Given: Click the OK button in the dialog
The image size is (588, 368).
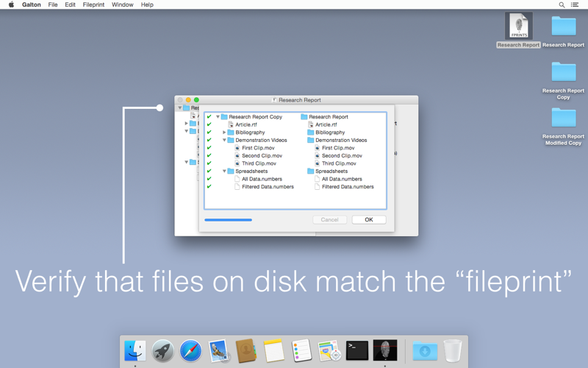Looking at the screenshot, I should [x=369, y=219].
